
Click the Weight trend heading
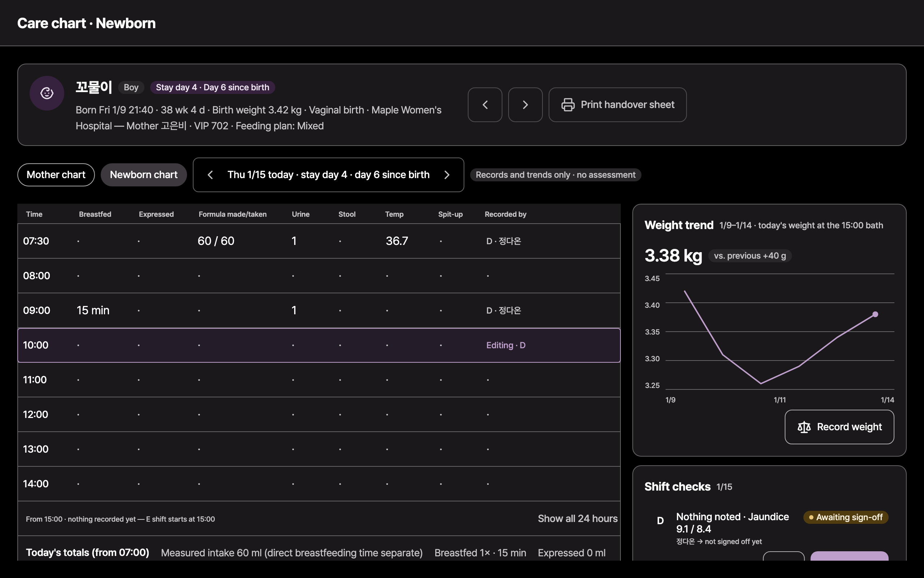point(679,225)
